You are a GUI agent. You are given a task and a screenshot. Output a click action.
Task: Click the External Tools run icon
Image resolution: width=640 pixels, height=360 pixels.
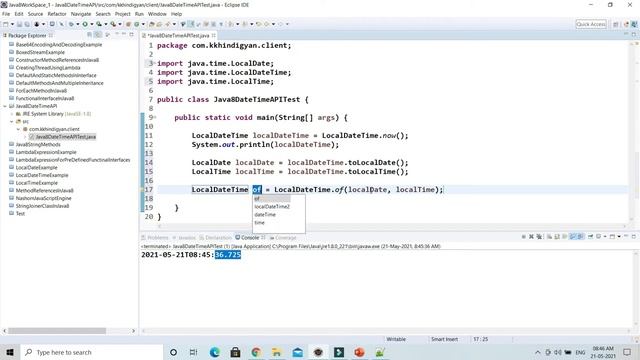click(x=113, y=24)
